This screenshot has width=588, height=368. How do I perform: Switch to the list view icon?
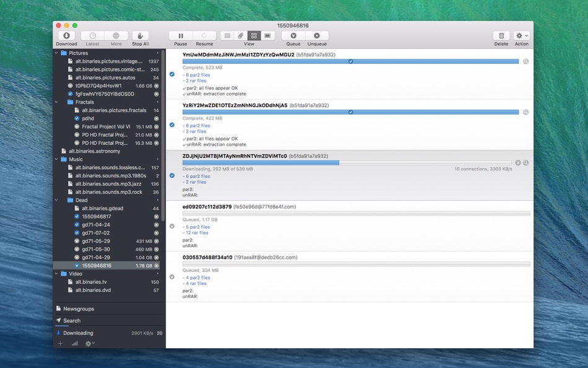pos(227,36)
